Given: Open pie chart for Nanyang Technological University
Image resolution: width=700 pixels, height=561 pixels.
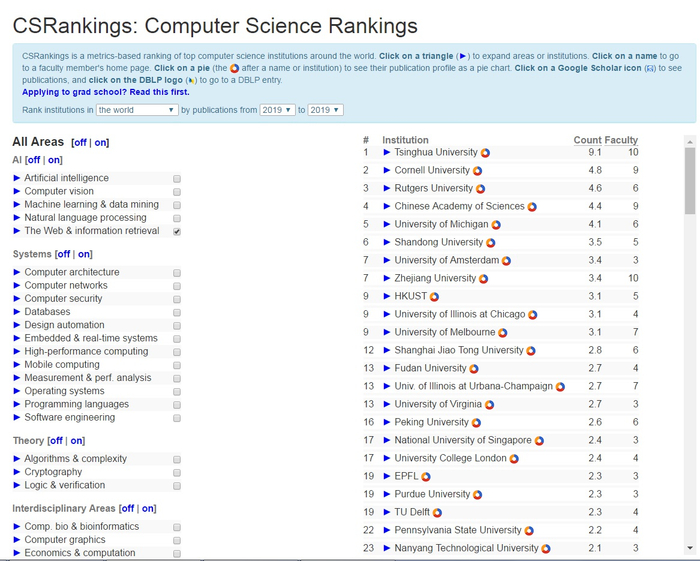Looking at the screenshot, I should (546, 549).
